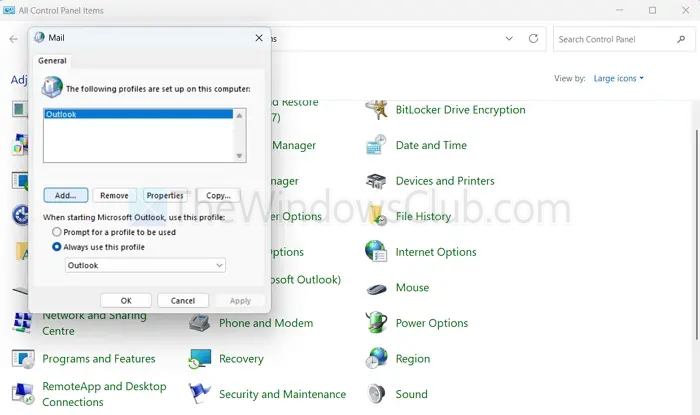Select 'Prompt for a profile to be used'

(57, 232)
